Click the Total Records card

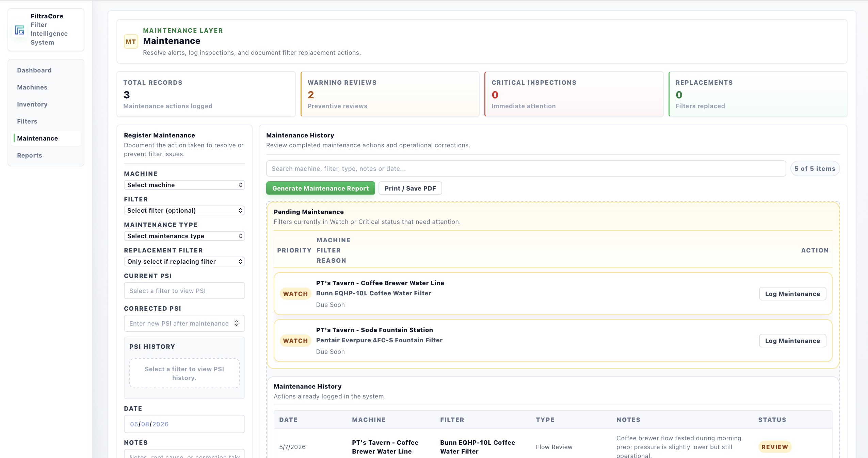click(x=206, y=94)
